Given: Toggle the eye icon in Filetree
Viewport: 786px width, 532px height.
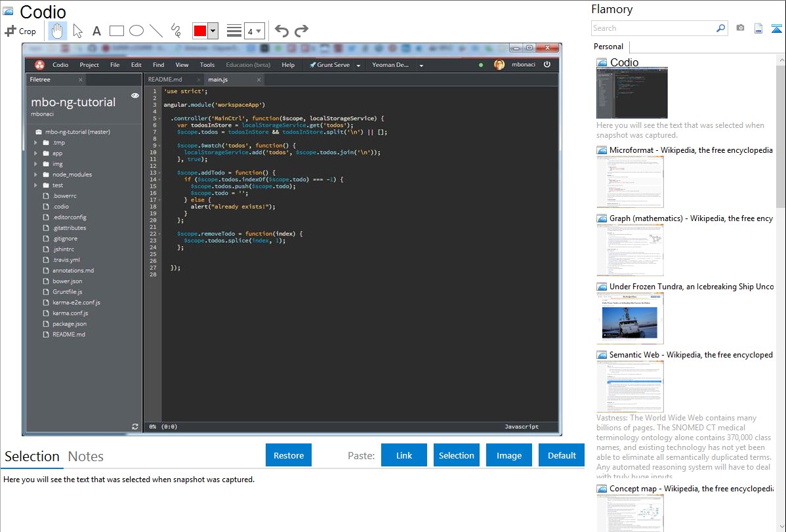Looking at the screenshot, I should pos(135,95).
